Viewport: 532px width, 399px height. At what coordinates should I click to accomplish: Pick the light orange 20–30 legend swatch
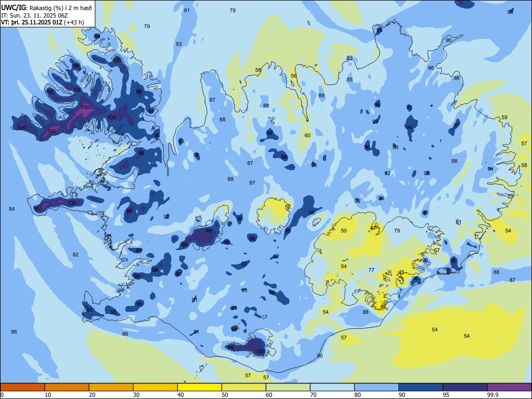tap(111, 387)
